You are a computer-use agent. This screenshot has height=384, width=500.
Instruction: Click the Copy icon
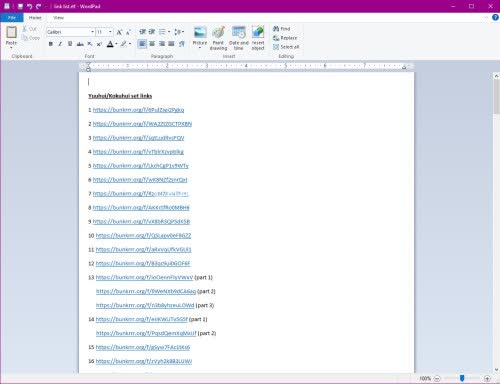25,38
